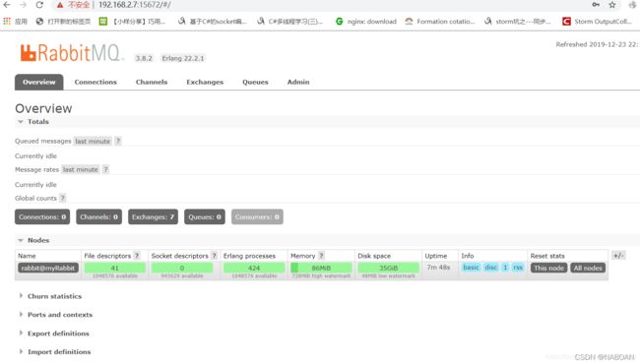The height and width of the screenshot is (364, 640).
Task: Go to the Exchanges tab
Action: coord(205,82)
